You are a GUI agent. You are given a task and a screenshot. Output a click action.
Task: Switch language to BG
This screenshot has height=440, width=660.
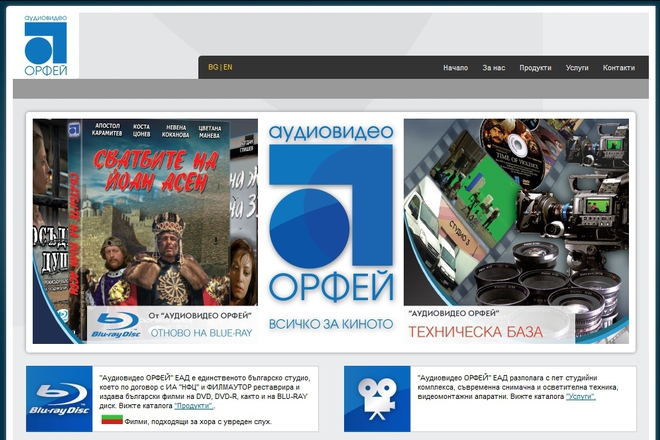(x=213, y=67)
